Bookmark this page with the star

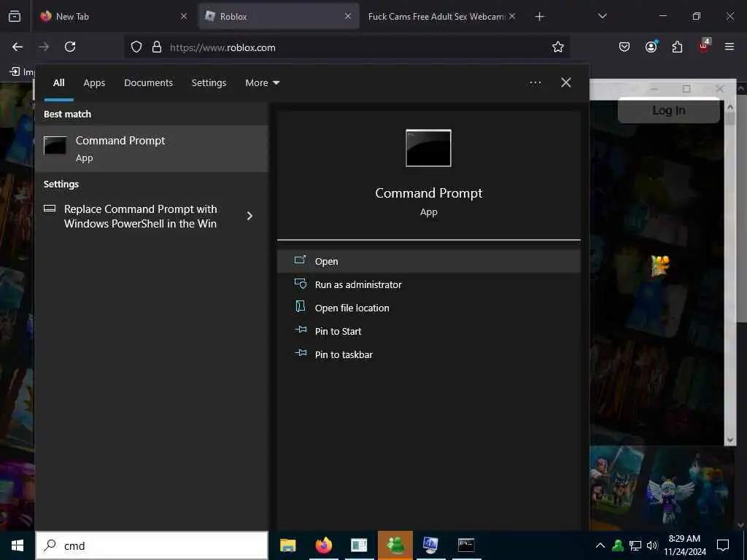558,47
